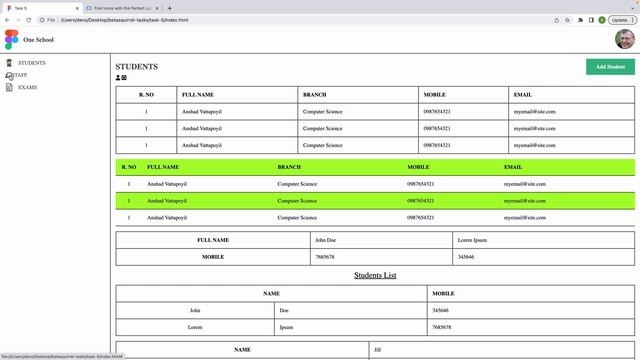640x360 pixels.
Task: Click the Doe cell in Students List table
Action: 351,310
